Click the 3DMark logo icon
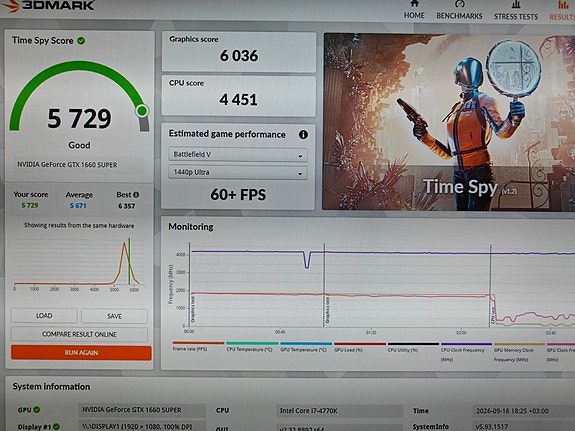The image size is (575, 431). click(x=10, y=6)
